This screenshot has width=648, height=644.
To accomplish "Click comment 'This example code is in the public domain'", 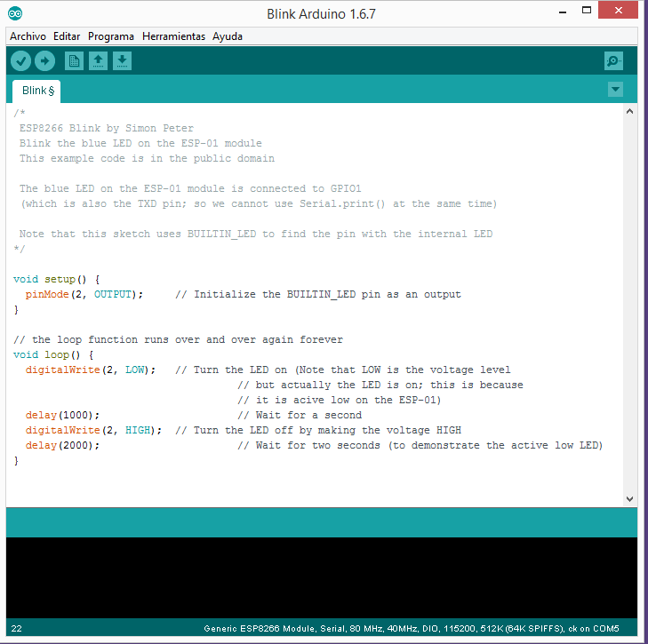I will [147, 158].
